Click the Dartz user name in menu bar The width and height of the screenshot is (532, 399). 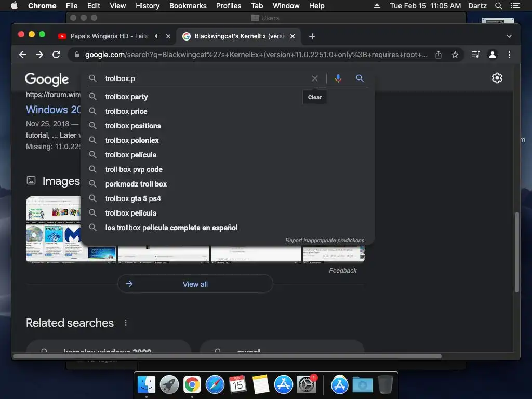click(477, 6)
